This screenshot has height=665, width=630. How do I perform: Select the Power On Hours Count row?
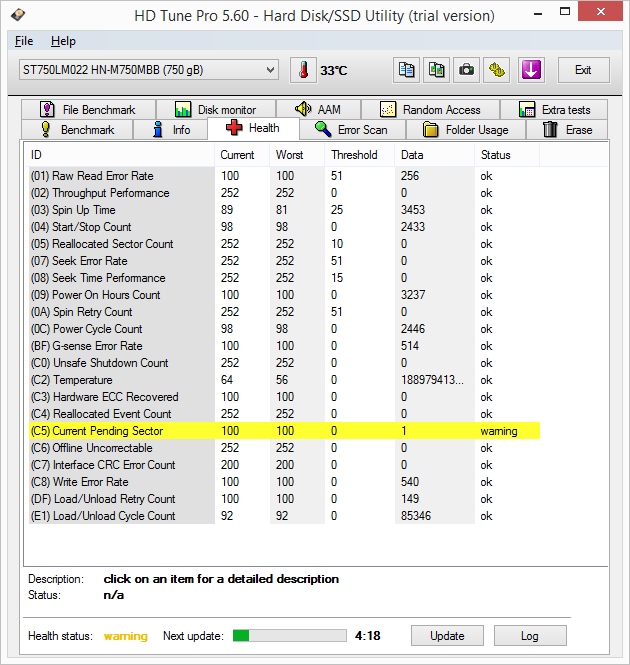(x=284, y=295)
